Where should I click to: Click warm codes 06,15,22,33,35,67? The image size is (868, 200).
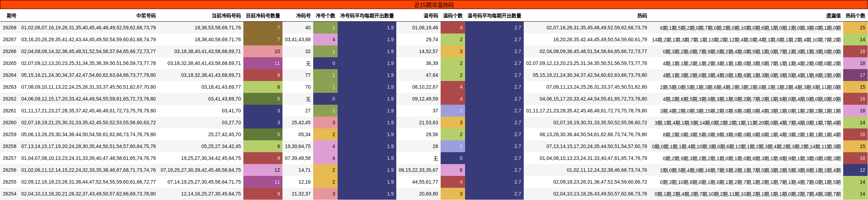coord(418,170)
